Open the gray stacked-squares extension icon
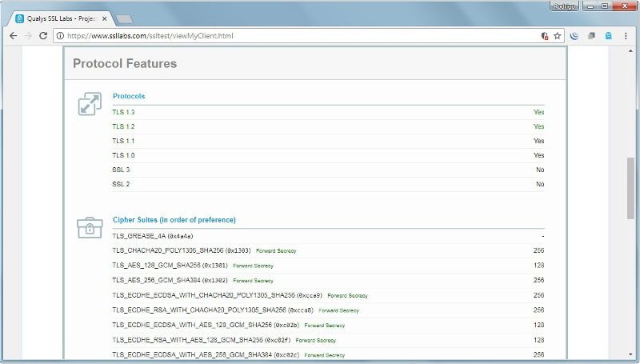This screenshot has height=364, width=640. pyautogui.click(x=591, y=36)
